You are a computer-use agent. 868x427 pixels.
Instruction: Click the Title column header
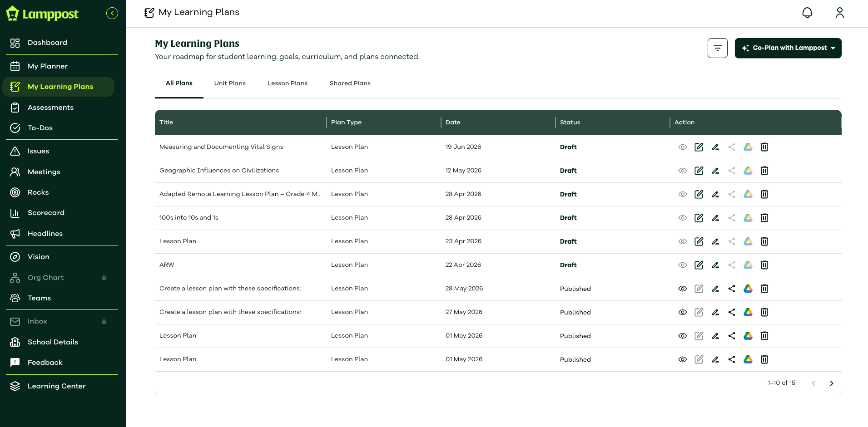[166, 123]
